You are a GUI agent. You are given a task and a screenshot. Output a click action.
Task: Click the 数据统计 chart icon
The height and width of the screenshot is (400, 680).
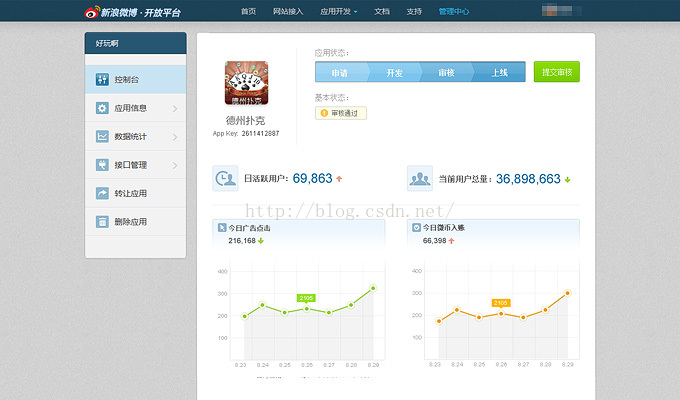[102, 136]
